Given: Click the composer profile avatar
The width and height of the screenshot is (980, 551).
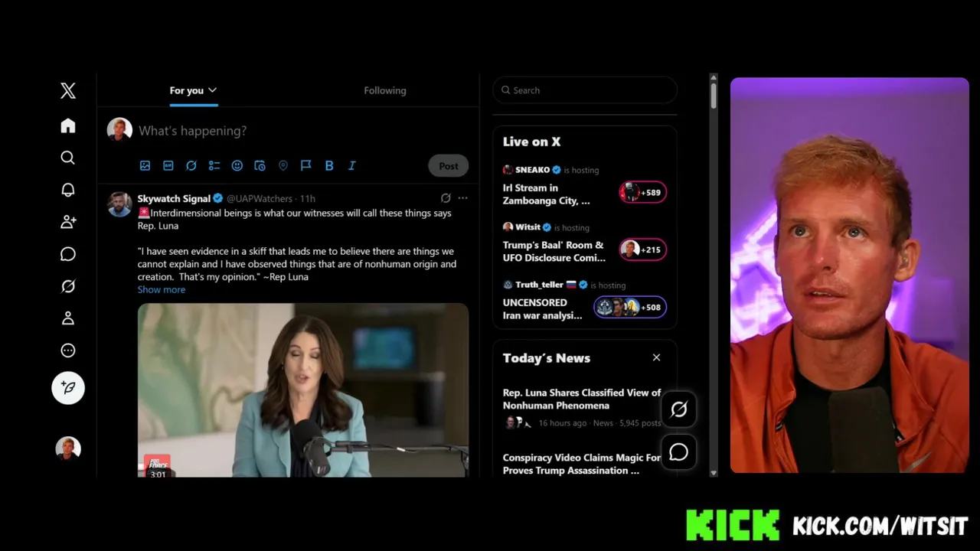Looking at the screenshot, I should [119, 130].
